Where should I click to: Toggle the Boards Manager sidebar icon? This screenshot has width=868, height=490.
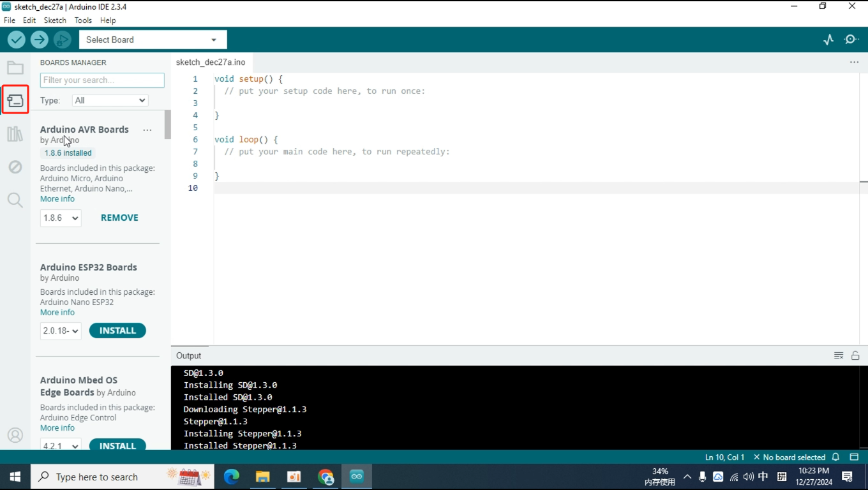pos(15,100)
